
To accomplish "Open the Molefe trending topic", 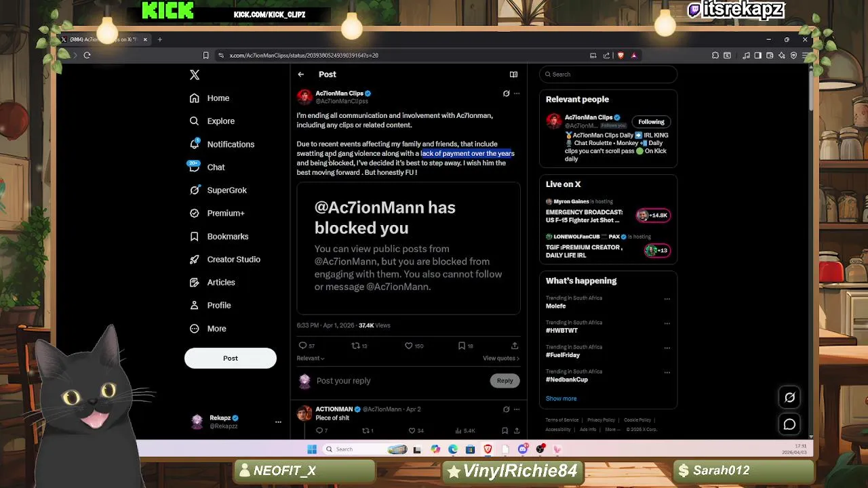I will [556, 306].
